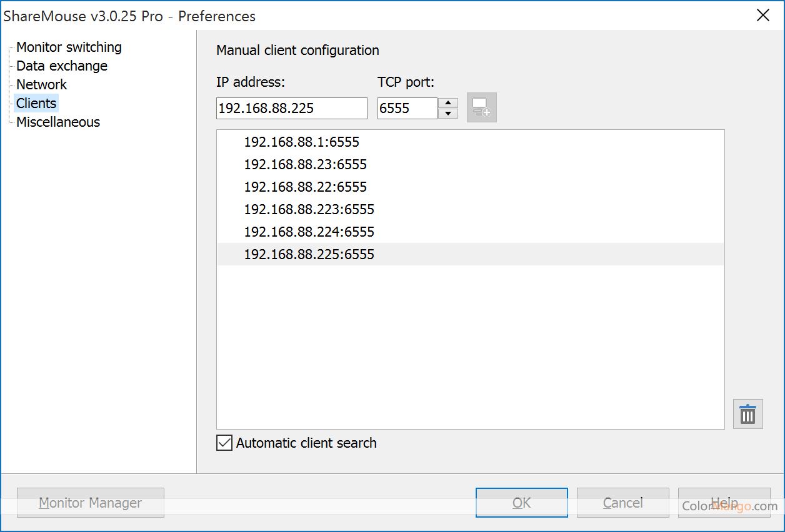Screen dimensions: 785x532
Task: Select client 192.168.88.225:6555
Action: tap(470, 254)
